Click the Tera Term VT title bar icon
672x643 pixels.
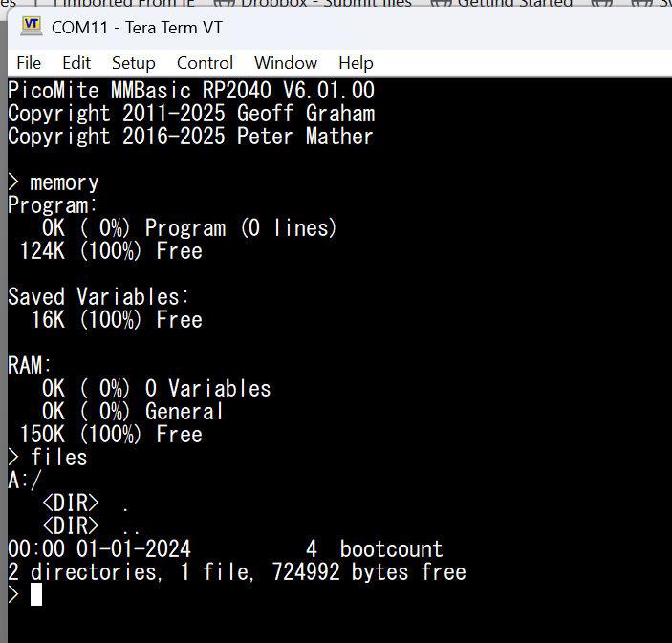pos(31,27)
